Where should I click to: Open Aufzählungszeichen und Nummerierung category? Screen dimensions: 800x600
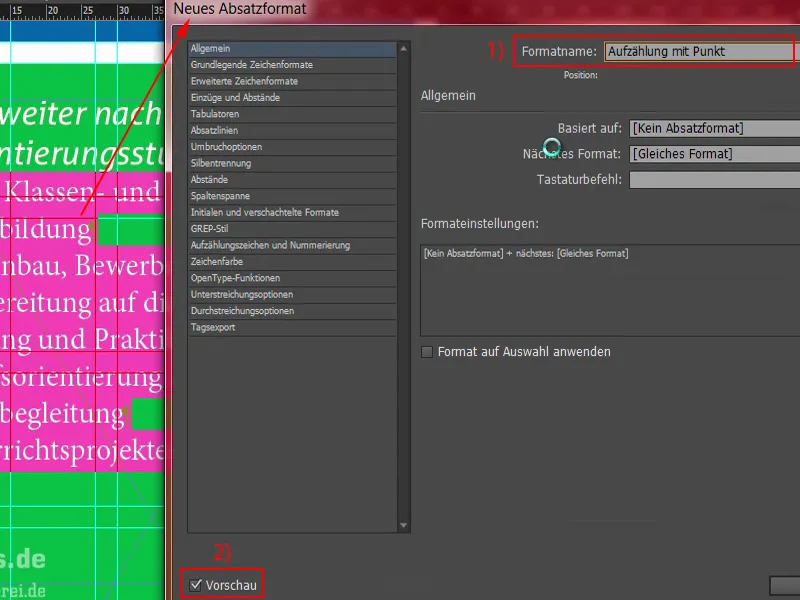292,245
